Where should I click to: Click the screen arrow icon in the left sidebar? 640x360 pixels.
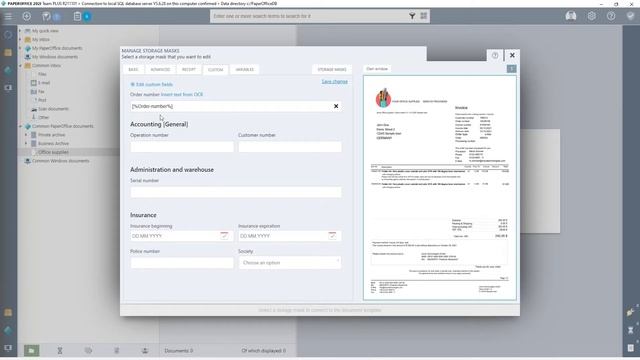tap(8, 88)
